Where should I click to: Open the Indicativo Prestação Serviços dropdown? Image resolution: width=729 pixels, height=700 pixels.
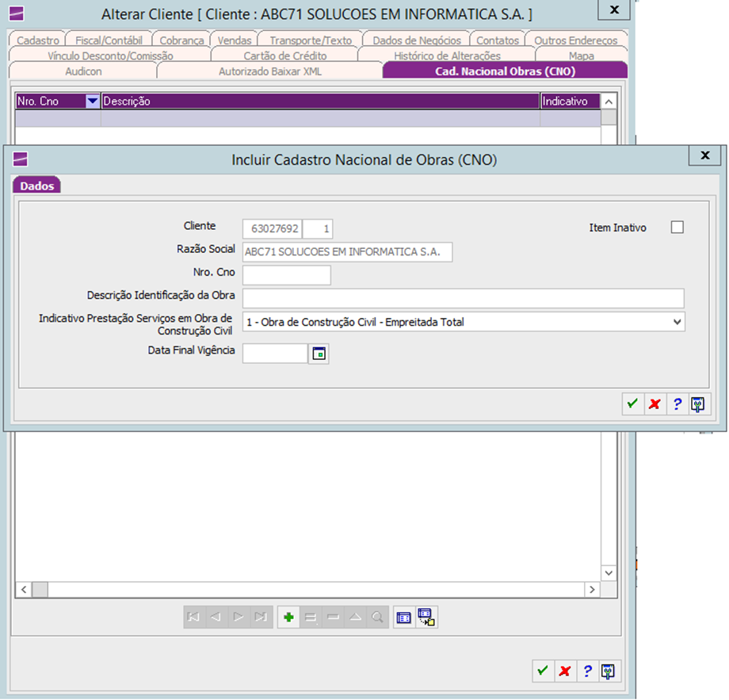click(677, 322)
